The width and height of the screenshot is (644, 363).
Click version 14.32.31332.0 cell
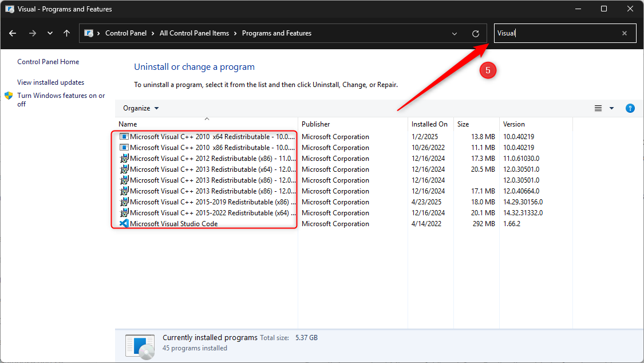pos(523,213)
